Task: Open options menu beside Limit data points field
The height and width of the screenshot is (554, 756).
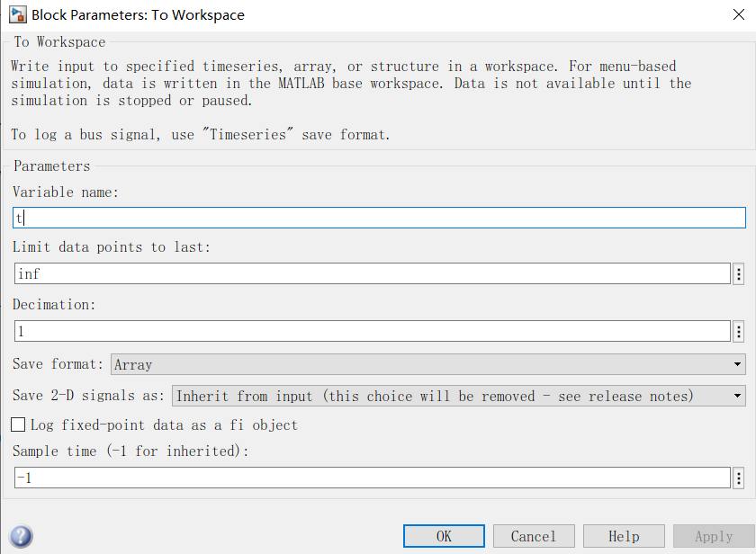Action: pyautogui.click(x=739, y=273)
